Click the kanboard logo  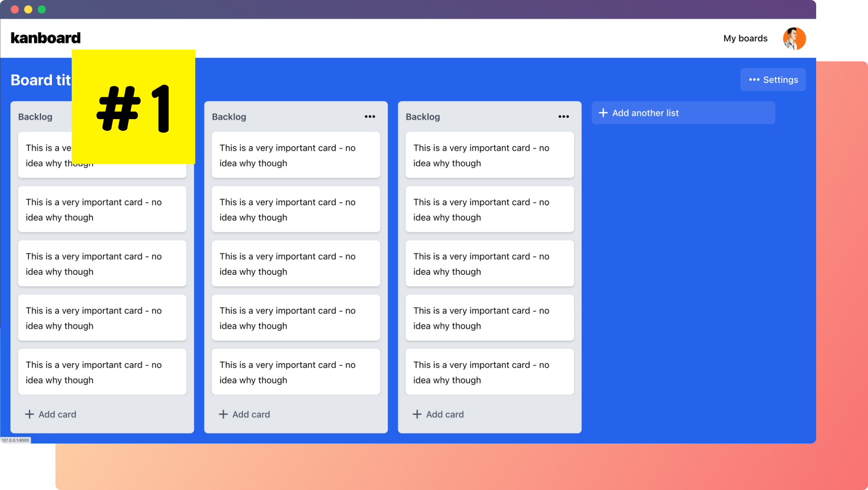[x=46, y=38]
